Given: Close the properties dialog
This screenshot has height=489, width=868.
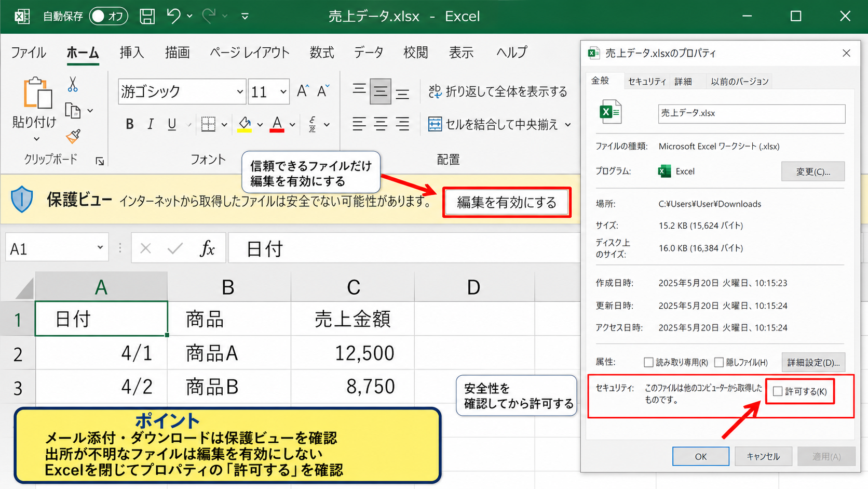Looking at the screenshot, I should tap(846, 53).
